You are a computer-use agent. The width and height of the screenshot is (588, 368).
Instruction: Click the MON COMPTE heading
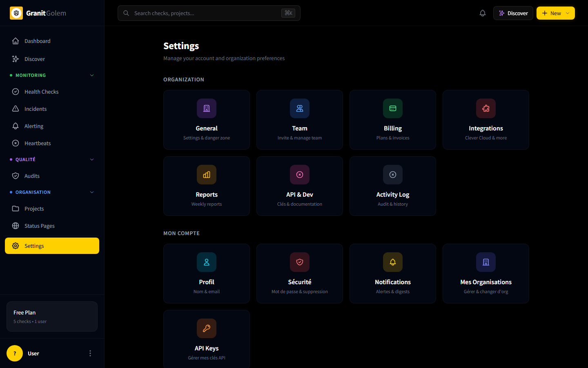[x=182, y=233]
